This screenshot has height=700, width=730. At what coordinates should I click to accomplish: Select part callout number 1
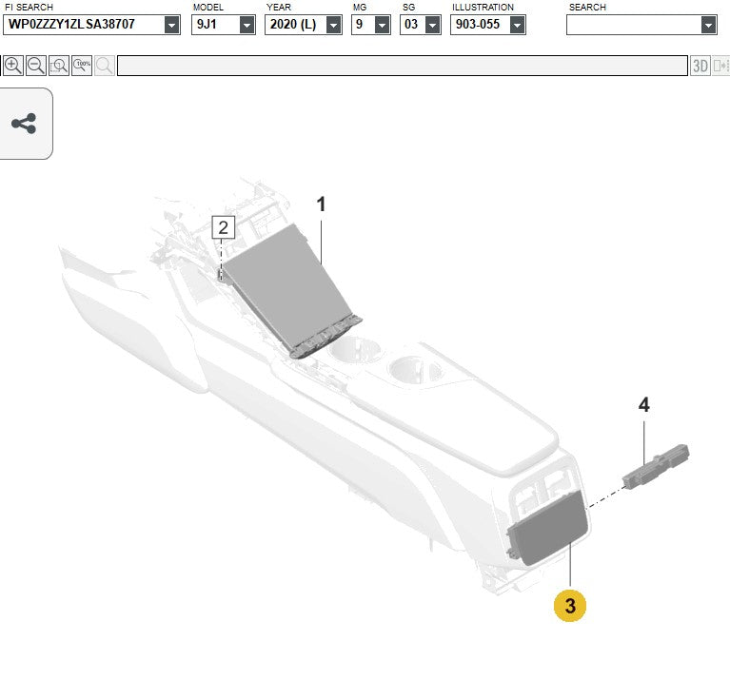(x=321, y=204)
